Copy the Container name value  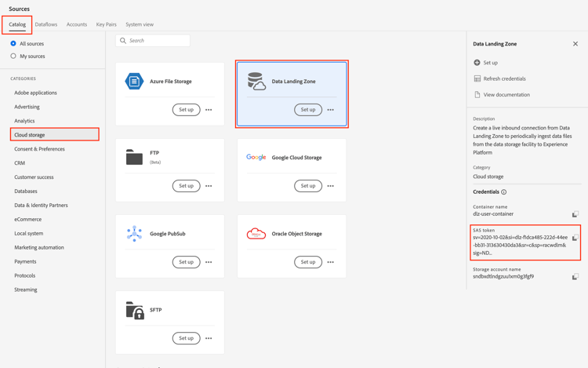coord(575,214)
